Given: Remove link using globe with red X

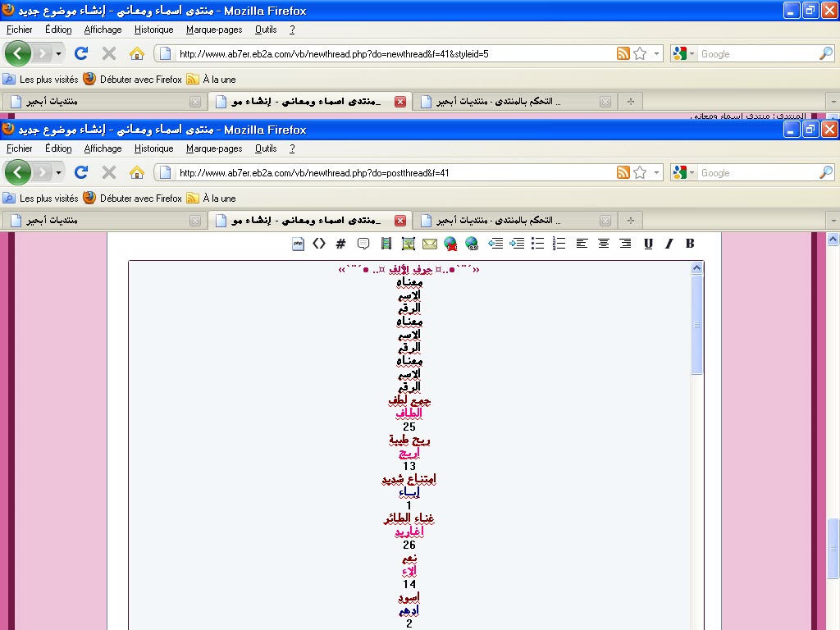Looking at the screenshot, I should [450, 244].
